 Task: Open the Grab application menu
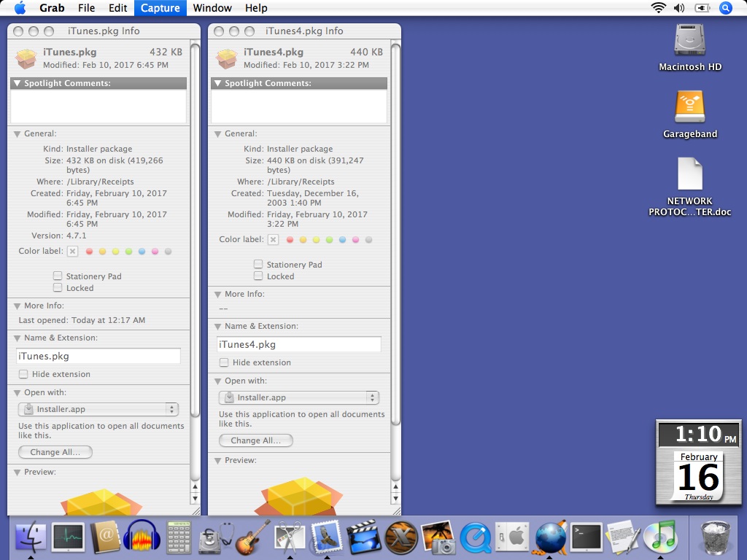52,8
